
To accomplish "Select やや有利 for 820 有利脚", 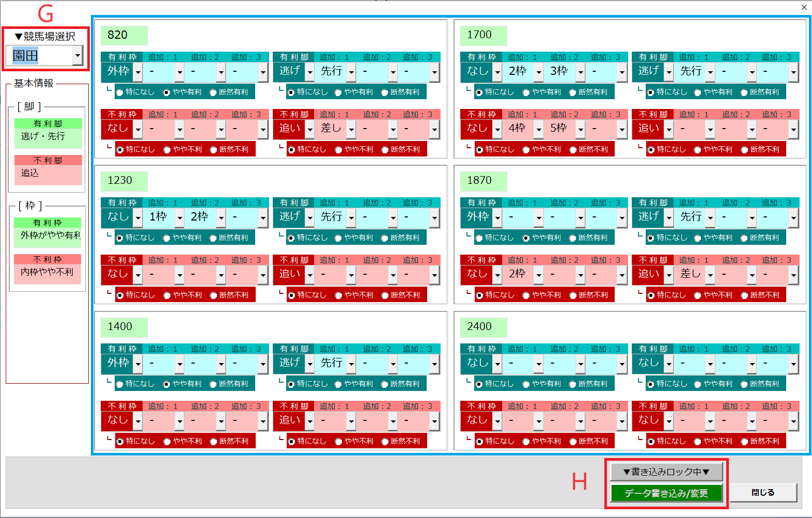I will coord(339,92).
